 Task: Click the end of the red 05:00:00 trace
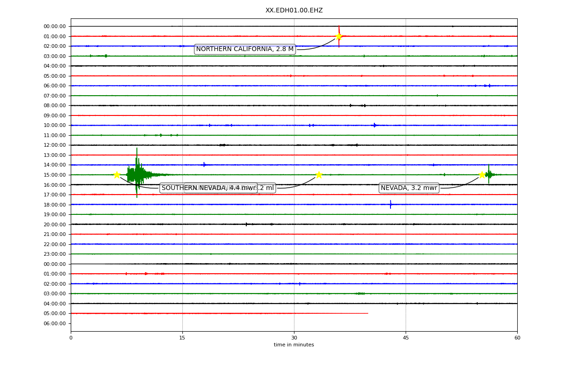click(x=367, y=313)
